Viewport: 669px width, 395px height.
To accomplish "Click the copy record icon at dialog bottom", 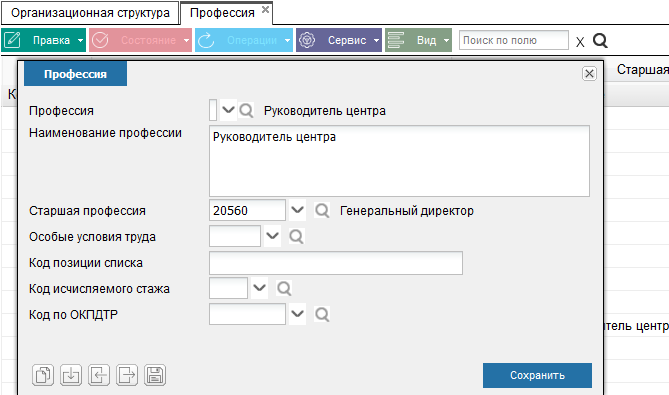I will tap(43, 375).
